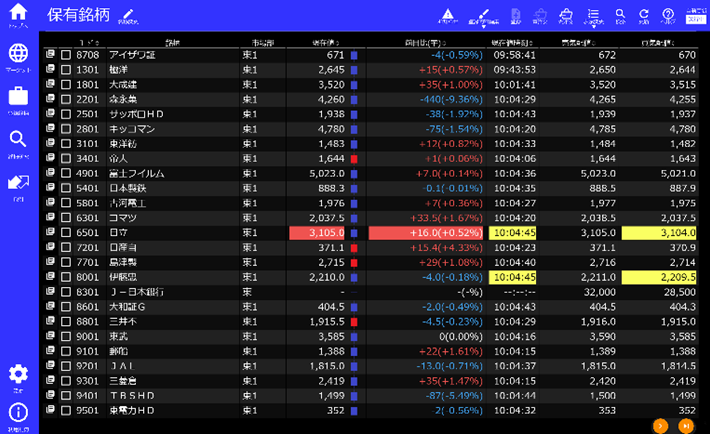The width and height of the screenshot is (710, 434).
Task: Sort by the change-from-previous-day column header
Action: (425, 43)
